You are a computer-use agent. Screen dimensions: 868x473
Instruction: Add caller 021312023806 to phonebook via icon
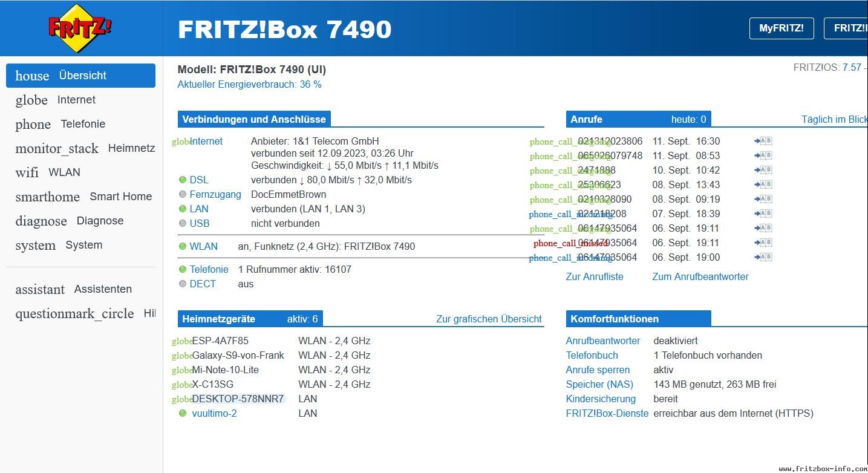tap(763, 141)
